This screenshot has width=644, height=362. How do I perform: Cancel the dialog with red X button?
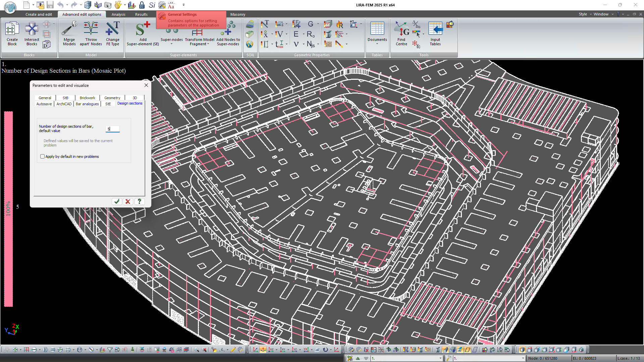click(x=128, y=201)
